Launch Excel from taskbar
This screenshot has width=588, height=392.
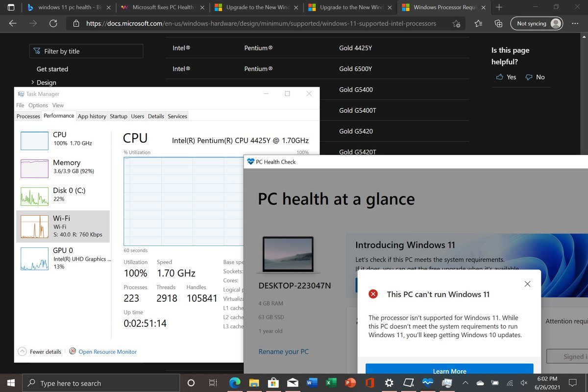pos(331,383)
